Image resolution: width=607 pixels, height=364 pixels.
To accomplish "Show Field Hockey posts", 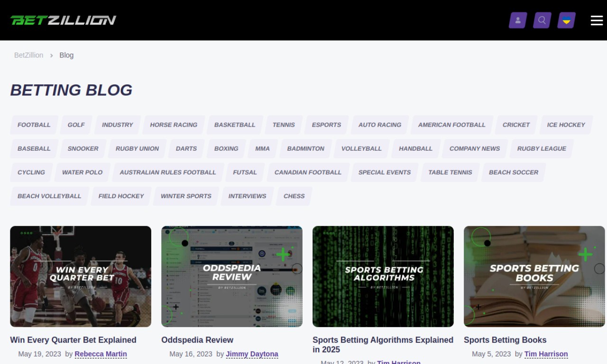I will 121,196.
